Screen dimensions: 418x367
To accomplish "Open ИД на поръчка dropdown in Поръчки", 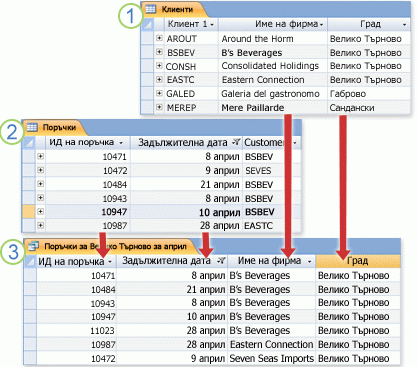I will [121, 143].
